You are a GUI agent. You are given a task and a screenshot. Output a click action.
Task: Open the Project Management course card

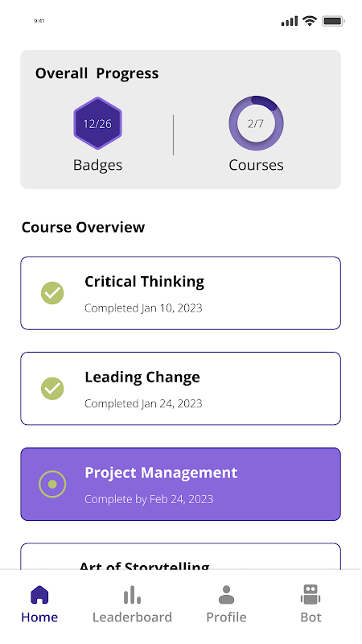(x=180, y=485)
